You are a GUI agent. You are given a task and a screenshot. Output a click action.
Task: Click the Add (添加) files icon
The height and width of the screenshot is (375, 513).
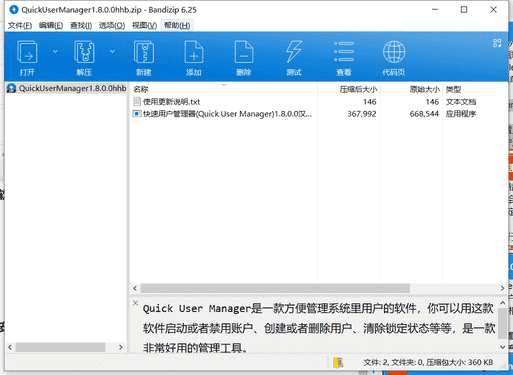tap(194, 52)
